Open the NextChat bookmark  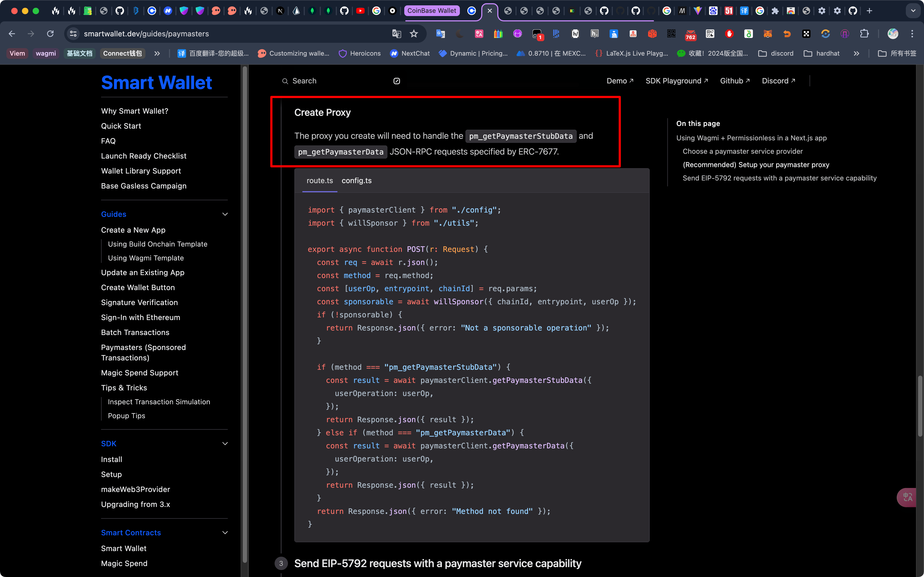tap(410, 53)
